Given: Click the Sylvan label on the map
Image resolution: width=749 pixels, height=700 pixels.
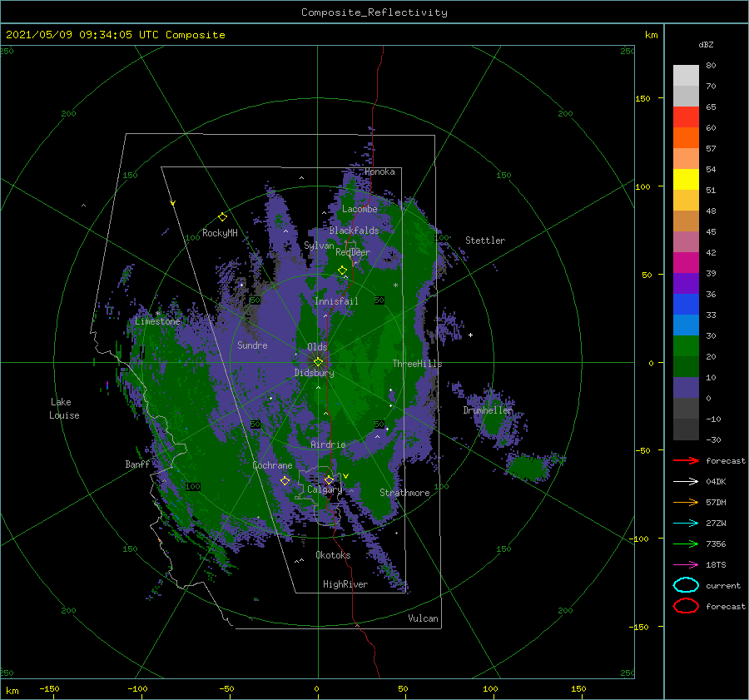Looking at the screenshot, I should pyautogui.click(x=319, y=246).
